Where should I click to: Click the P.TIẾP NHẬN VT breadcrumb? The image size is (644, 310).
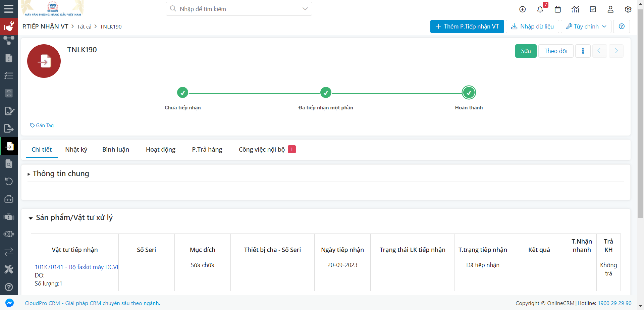(x=45, y=27)
